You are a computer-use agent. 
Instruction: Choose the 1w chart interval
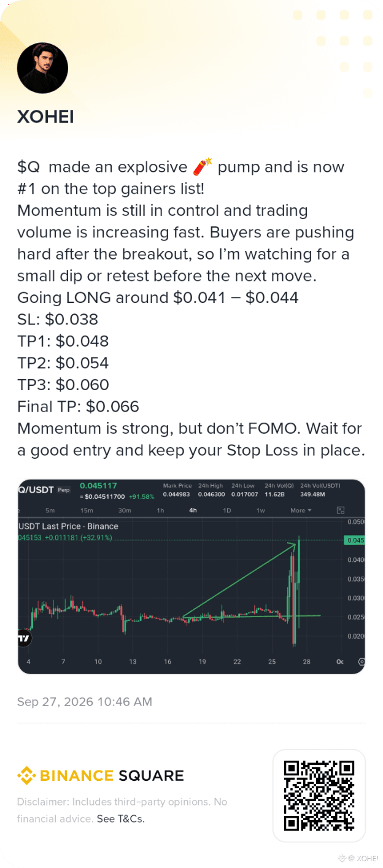260,510
